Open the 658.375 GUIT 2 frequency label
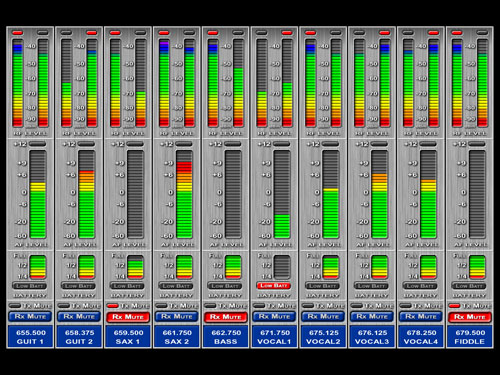500x375 pixels. click(79, 337)
